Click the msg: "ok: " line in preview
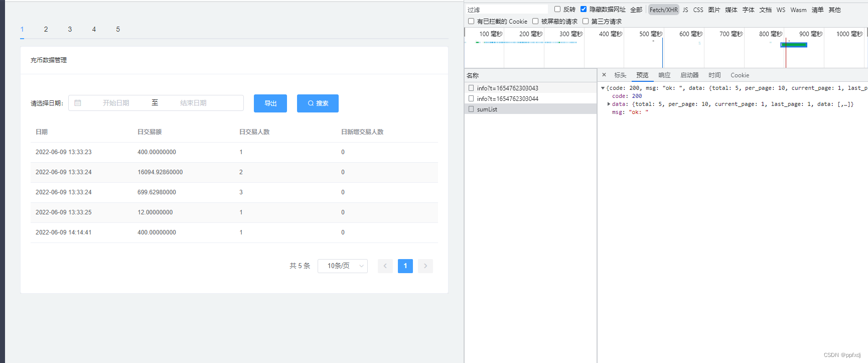This screenshot has width=868, height=363. [630, 112]
